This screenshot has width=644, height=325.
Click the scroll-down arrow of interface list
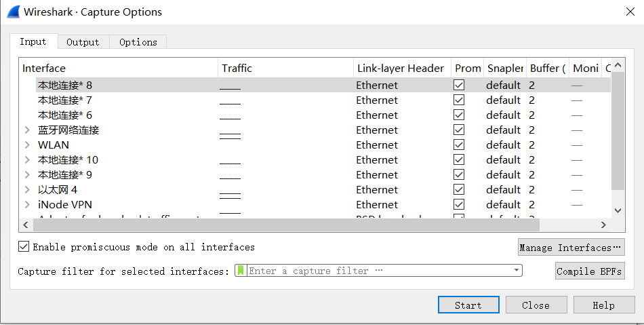(x=618, y=210)
